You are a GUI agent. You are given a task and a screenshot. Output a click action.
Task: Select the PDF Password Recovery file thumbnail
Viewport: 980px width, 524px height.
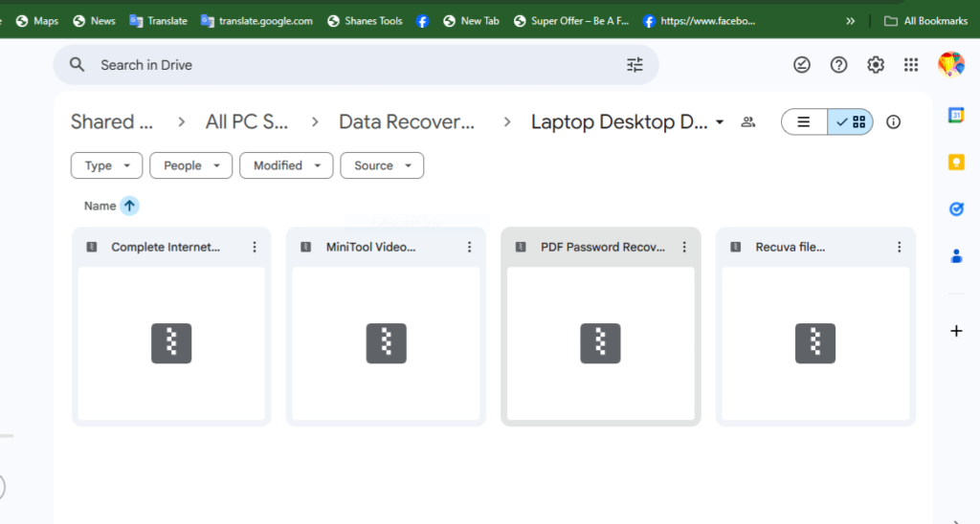600,342
